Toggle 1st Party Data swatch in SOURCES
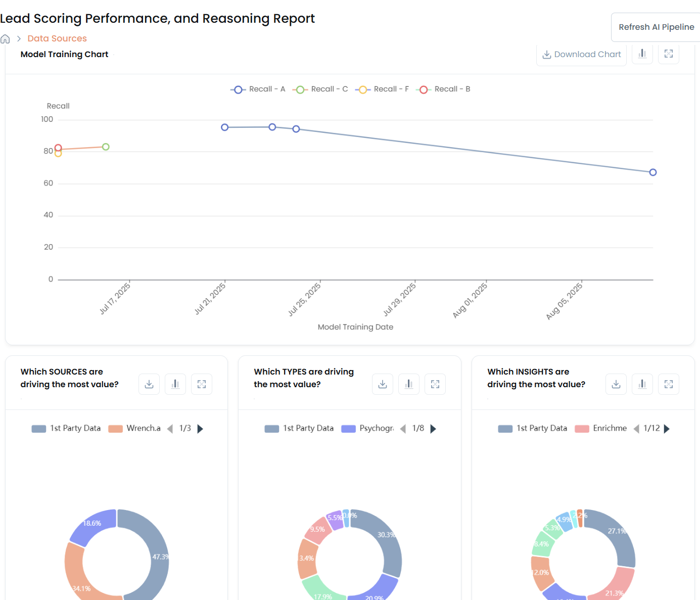The height and width of the screenshot is (600, 700). coord(39,429)
